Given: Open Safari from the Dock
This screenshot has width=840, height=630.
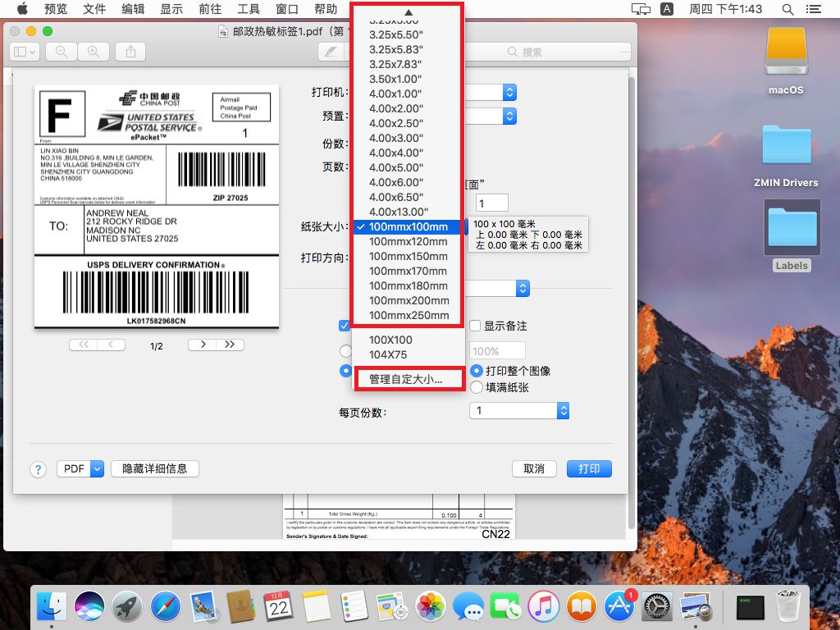Looking at the screenshot, I should click(165, 606).
